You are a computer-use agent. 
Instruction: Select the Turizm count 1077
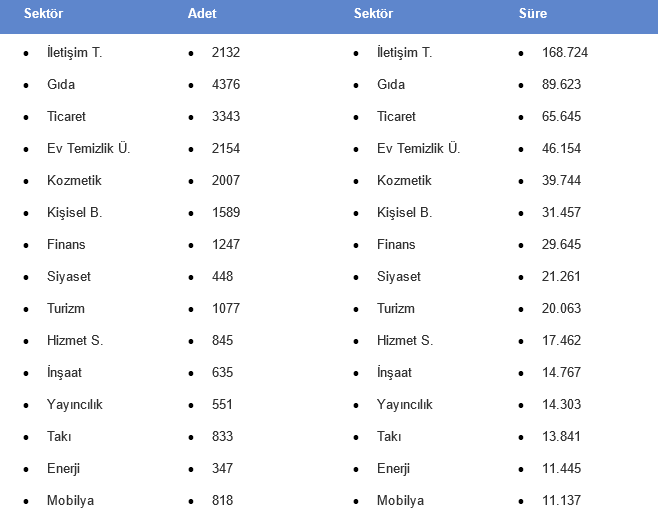coord(226,308)
